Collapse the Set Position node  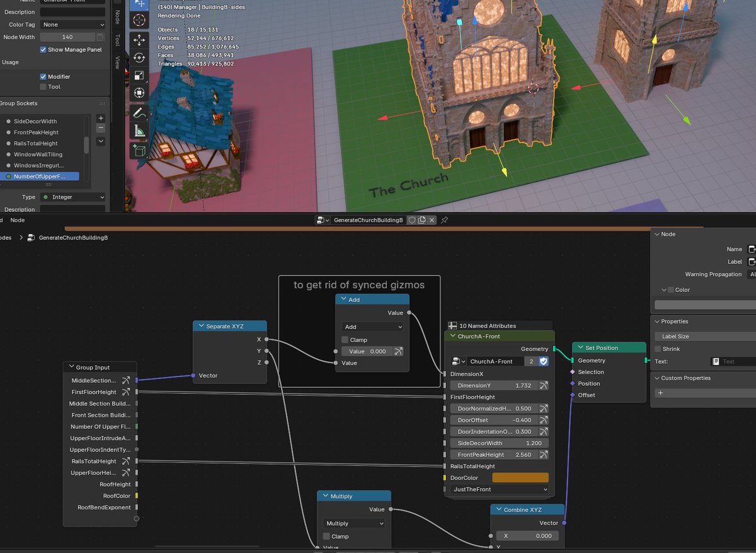(580, 348)
